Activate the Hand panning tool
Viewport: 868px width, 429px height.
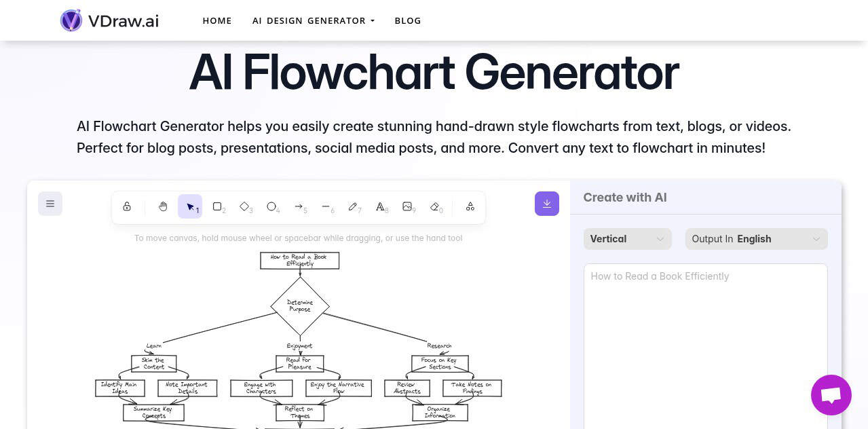click(x=163, y=206)
